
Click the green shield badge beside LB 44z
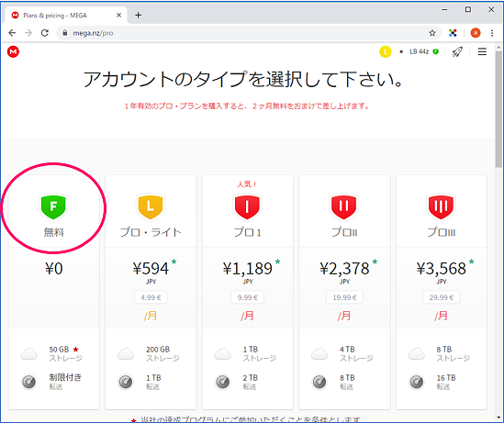(x=435, y=51)
